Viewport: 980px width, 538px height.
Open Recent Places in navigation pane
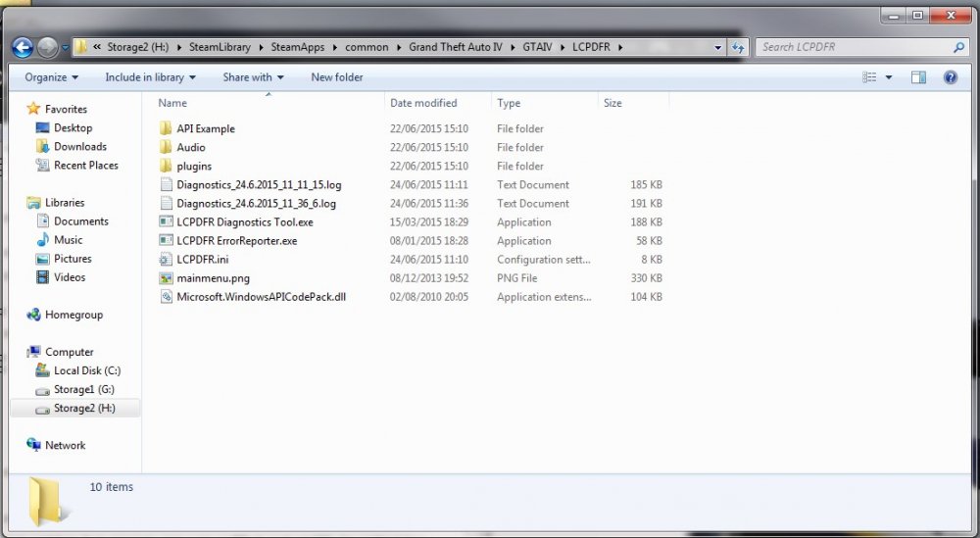[85, 166]
